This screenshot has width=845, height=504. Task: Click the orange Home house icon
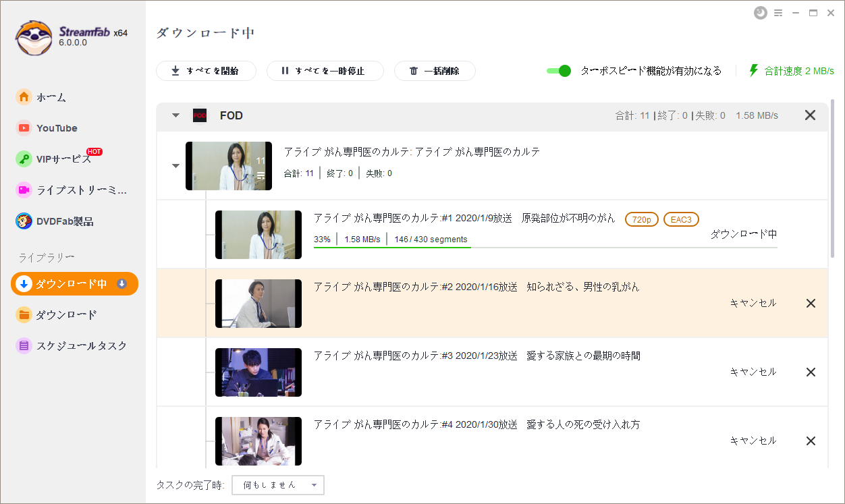point(24,97)
